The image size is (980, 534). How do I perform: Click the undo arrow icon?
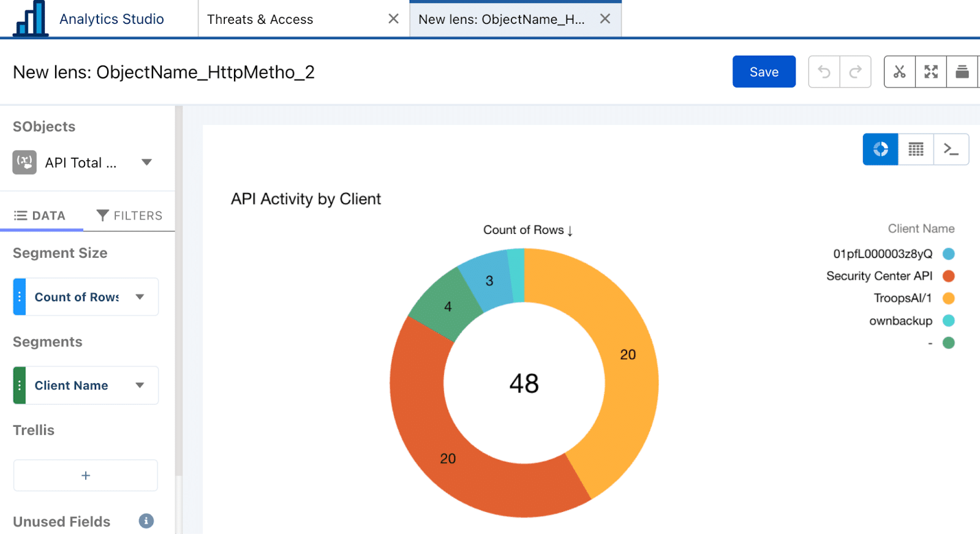click(824, 72)
